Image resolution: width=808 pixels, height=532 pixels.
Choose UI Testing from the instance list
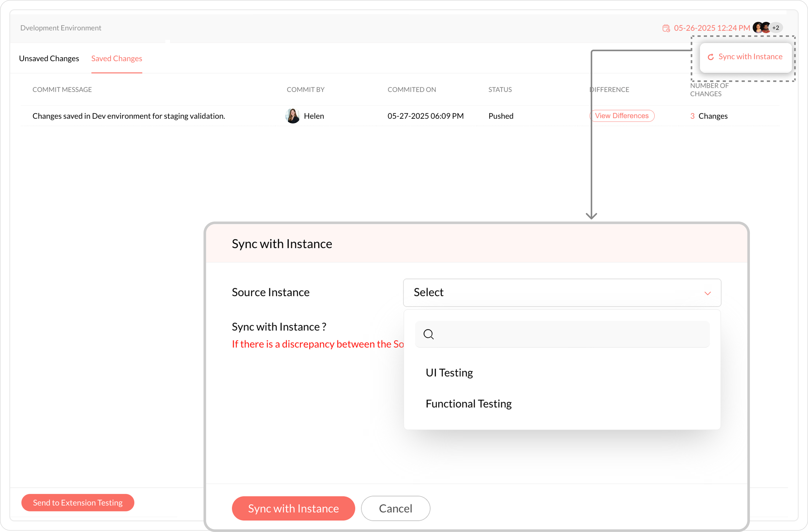pos(449,373)
